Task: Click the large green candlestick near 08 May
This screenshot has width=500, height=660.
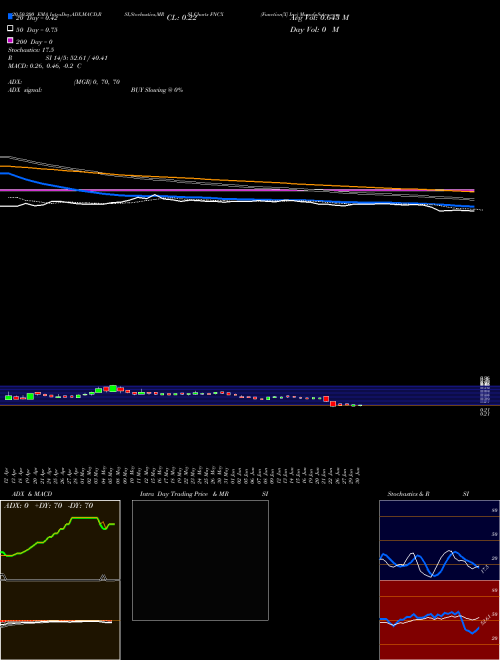Action: [x=113, y=389]
